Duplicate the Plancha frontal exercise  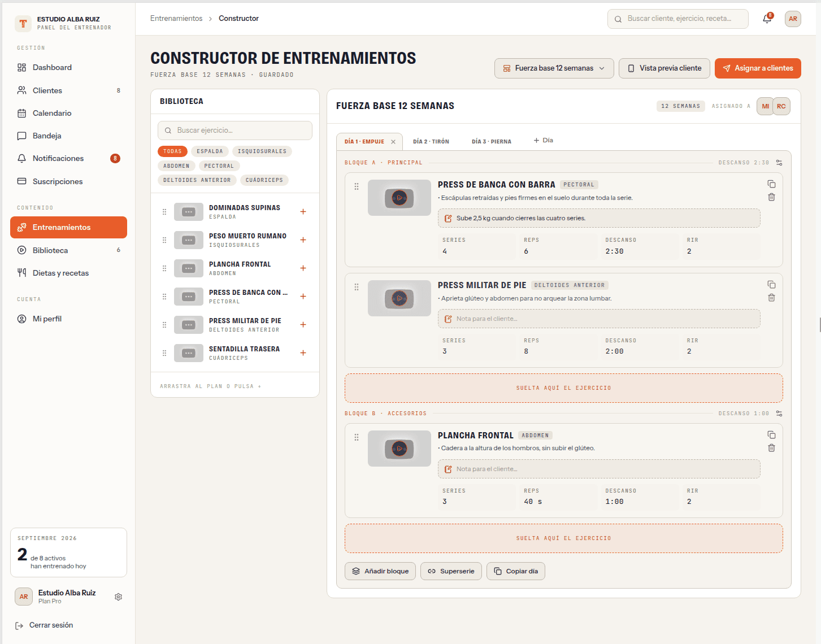(771, 435)
